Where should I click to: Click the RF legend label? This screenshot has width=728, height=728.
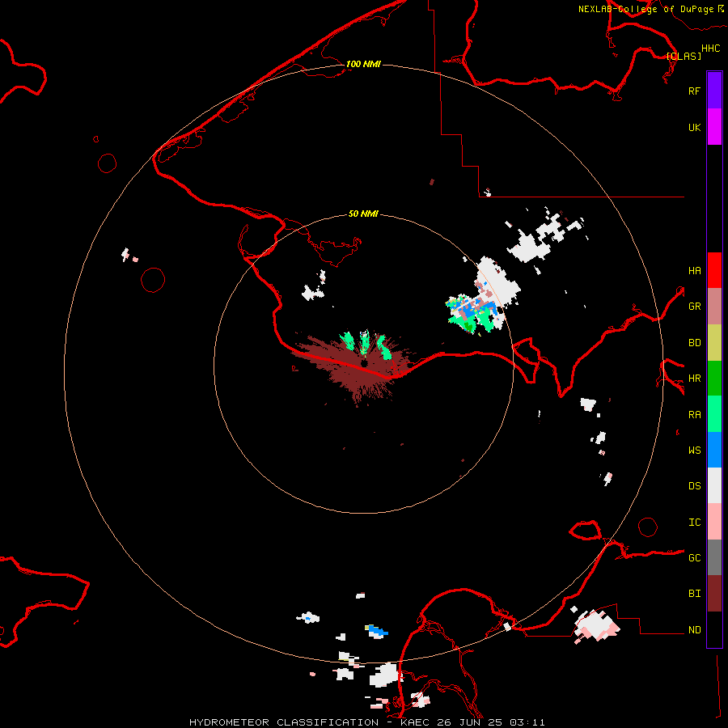694,91
